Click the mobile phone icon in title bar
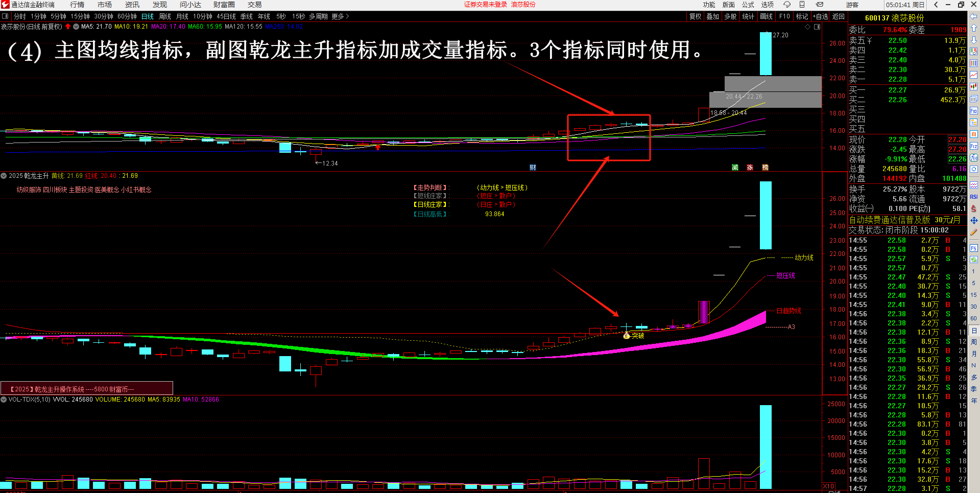980x493 pixels. [802, 5]
